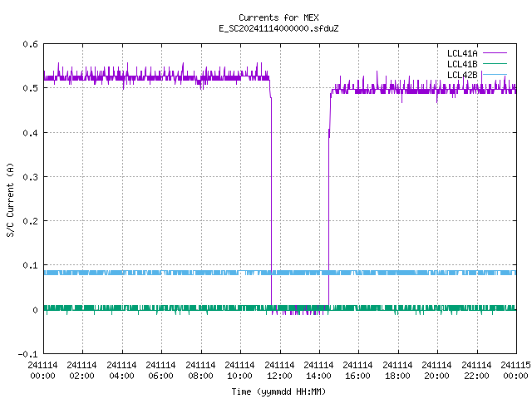Viewport: 532px width, 399px height.
Task: Click the '241114 14:00' x-axis tick label
Action: coord(318,371)
